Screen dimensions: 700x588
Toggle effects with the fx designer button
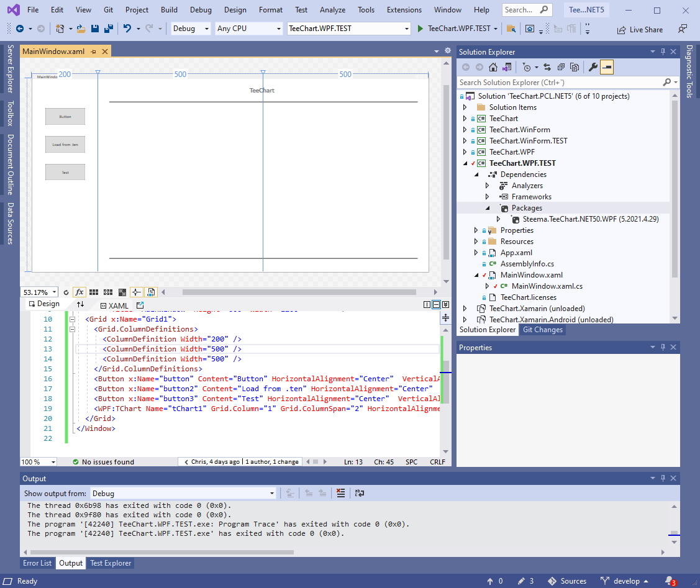[80, 292]
